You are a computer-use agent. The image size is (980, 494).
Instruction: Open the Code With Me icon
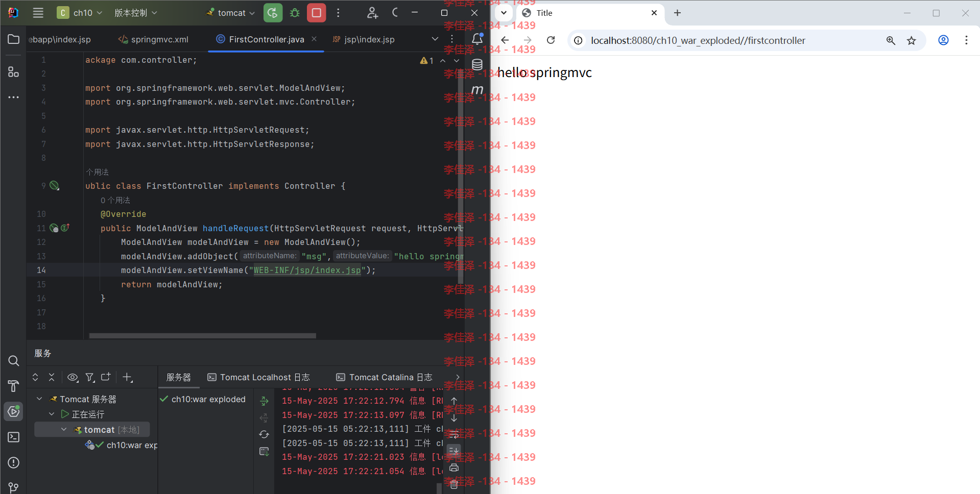point(372,13)
